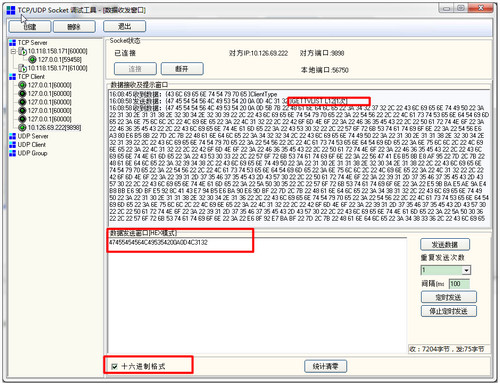Select the TCP Server category icon
The height and width of the screenshot is (384, 500).
pos(13,43)
